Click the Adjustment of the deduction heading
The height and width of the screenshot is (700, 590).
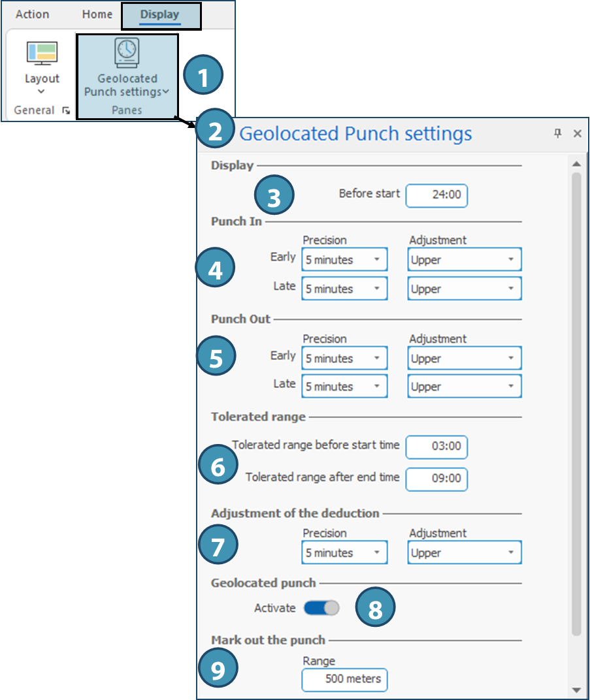pyautogui.click(x=295, y=513)
